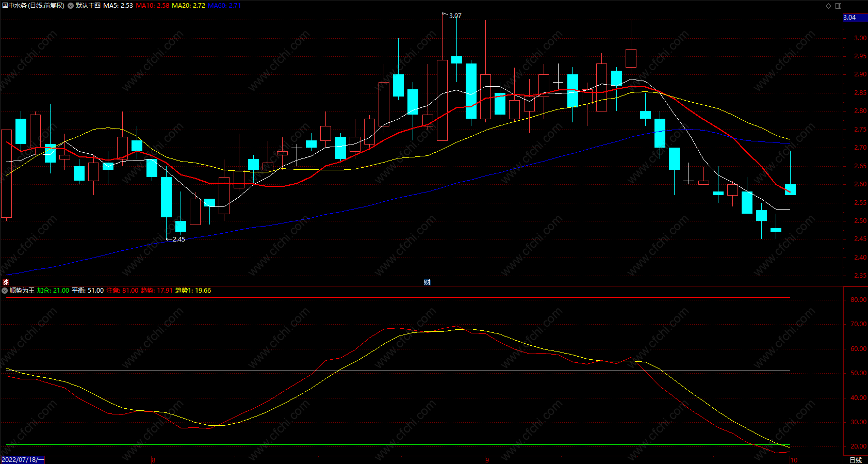
Task: Select the stock title 国中水务 (日线.前复权)
Action: point(34,6)
